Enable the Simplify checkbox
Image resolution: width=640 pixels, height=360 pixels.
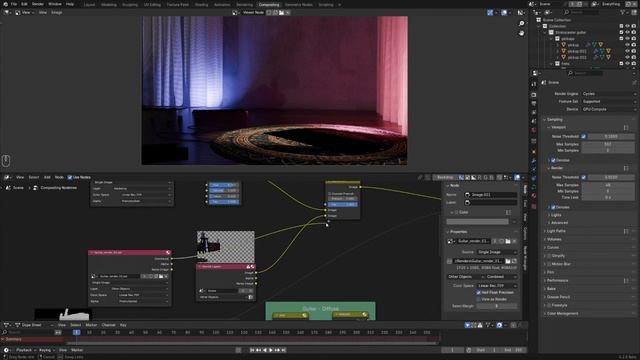[x=549, y=256]
